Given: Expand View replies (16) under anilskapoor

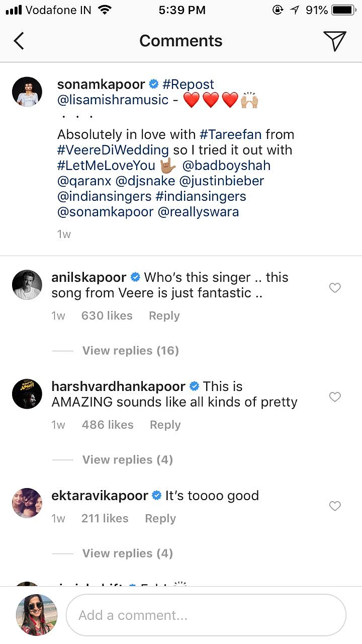Looking at the screenshot, I should (130, 351).
